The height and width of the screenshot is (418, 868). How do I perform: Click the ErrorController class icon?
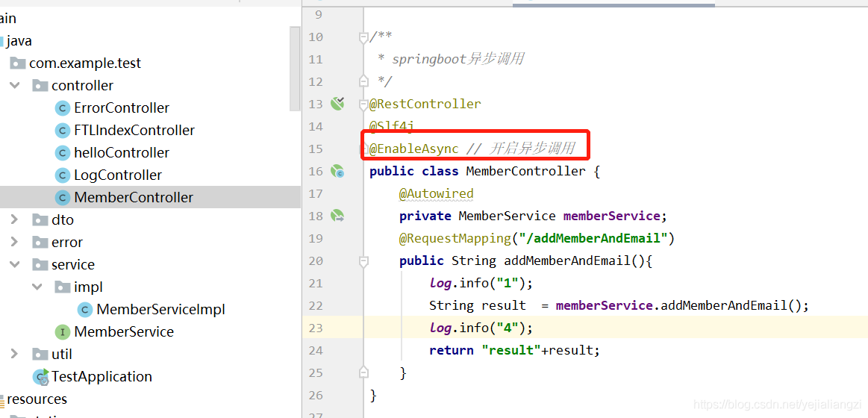(63, 108)
